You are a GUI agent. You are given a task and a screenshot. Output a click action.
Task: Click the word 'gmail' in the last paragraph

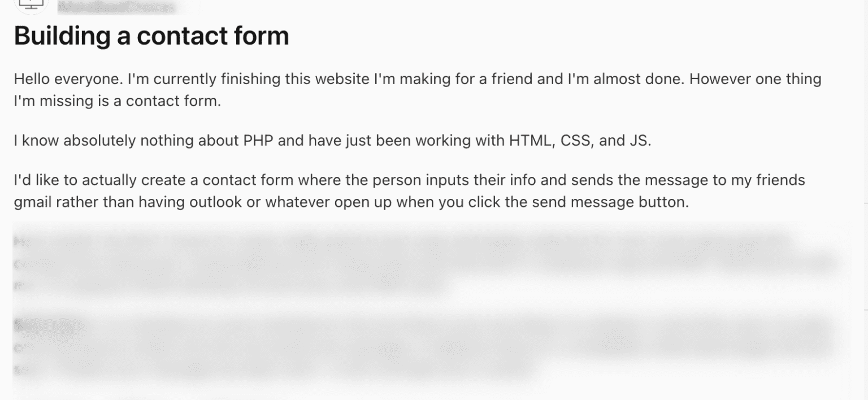coord(32,202)
